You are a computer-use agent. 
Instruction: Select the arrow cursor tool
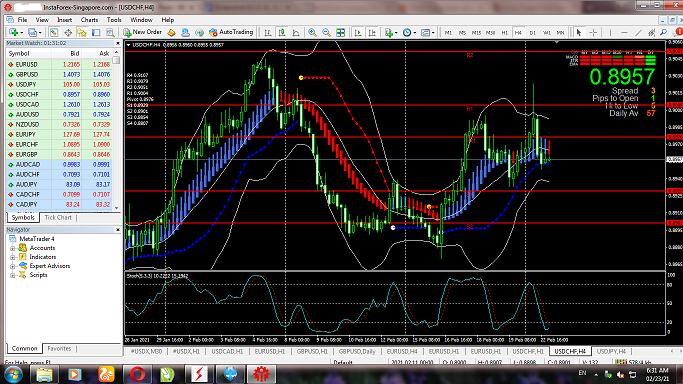click(x=579, y=32)
